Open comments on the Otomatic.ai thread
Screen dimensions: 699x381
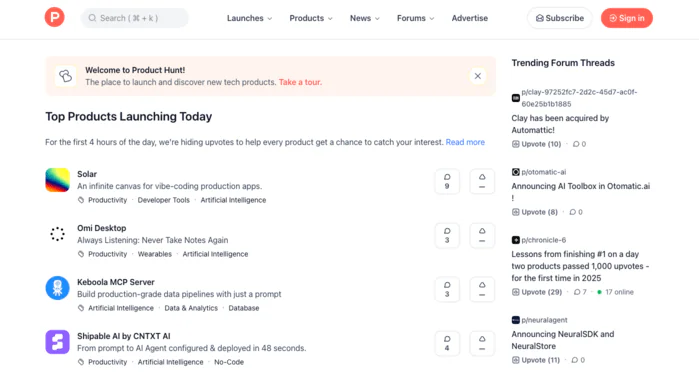(576, 212)
